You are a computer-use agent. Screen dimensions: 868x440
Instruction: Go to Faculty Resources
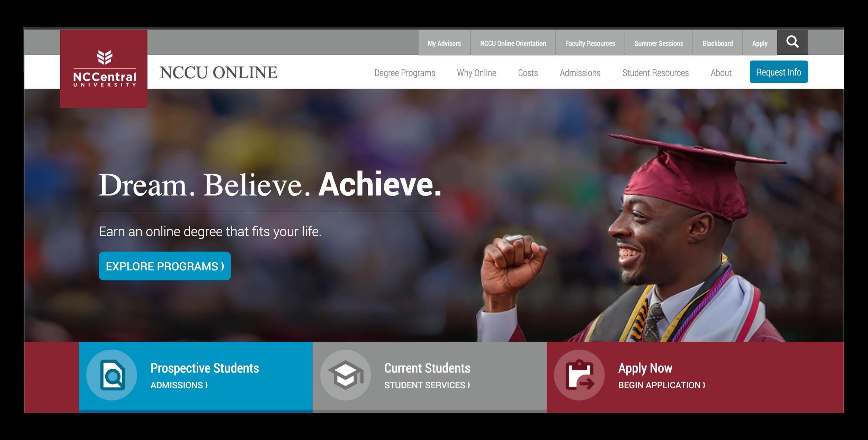coord(590,43)
